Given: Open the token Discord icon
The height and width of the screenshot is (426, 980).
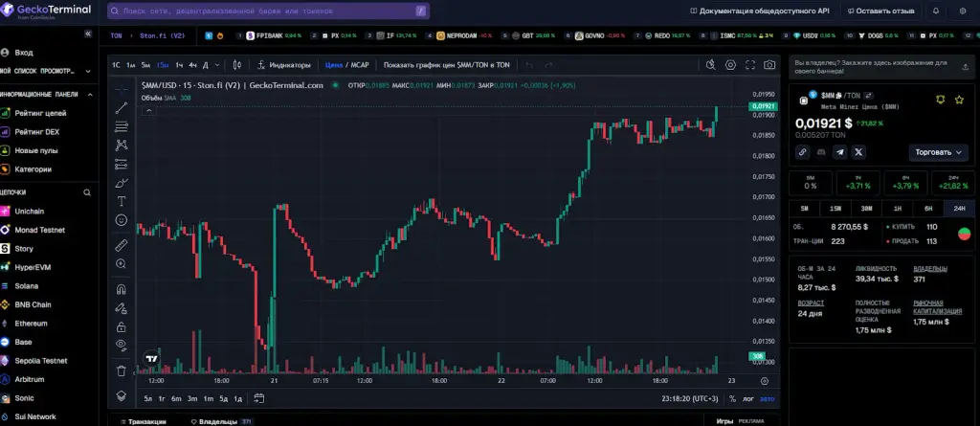Looking at the screenshot, I should pyautogui.click(x=821, y=151).
